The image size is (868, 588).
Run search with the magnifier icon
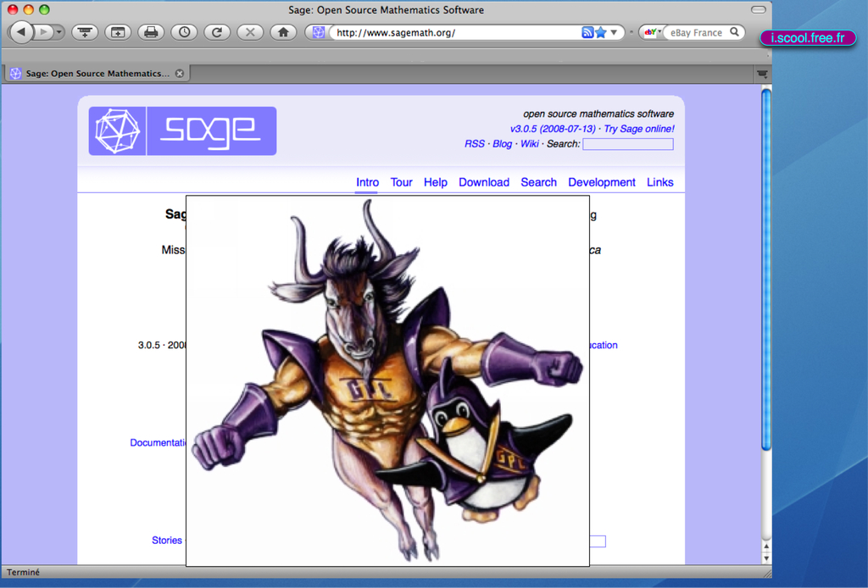(735, 32)
